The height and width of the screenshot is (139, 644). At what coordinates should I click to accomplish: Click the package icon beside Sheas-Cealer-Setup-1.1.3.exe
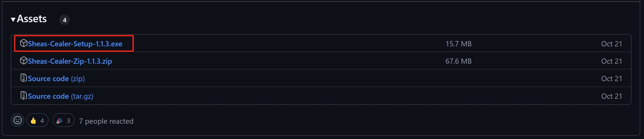click(23, 43)
